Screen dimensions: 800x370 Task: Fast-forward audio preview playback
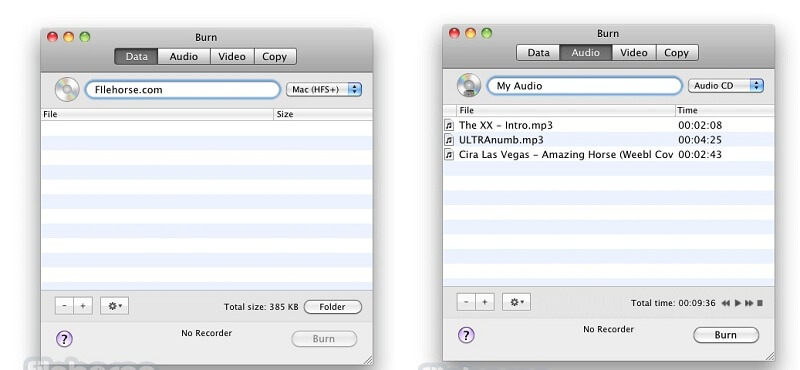(x=749, y=303)
